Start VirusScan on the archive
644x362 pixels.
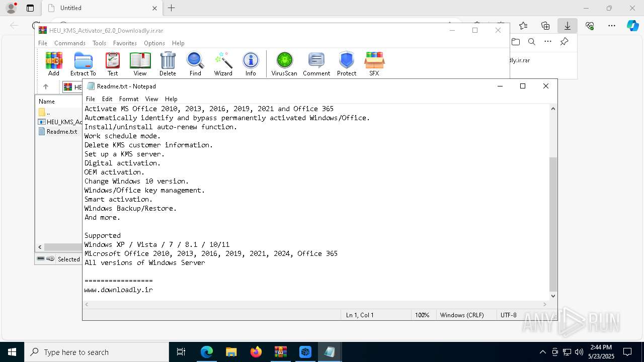pyautogui.click(x=284, y=64)
